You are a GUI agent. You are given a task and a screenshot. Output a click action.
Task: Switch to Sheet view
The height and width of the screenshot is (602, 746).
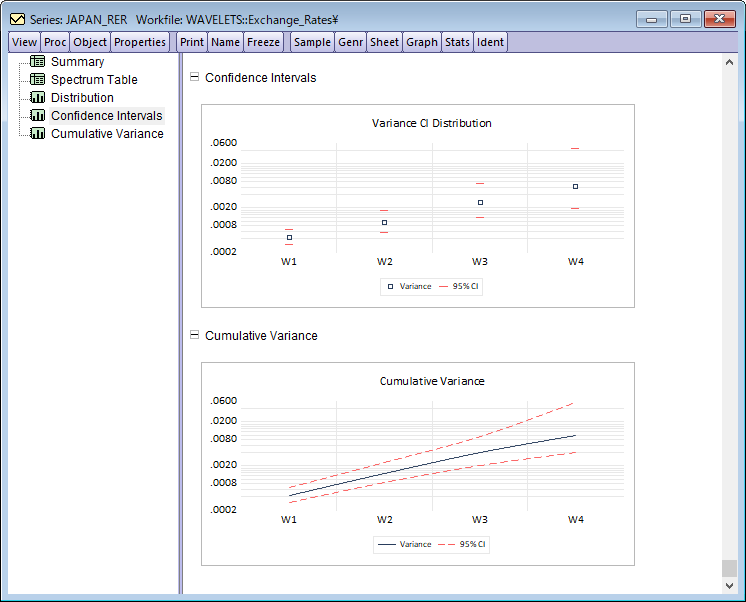click(384, 42)
